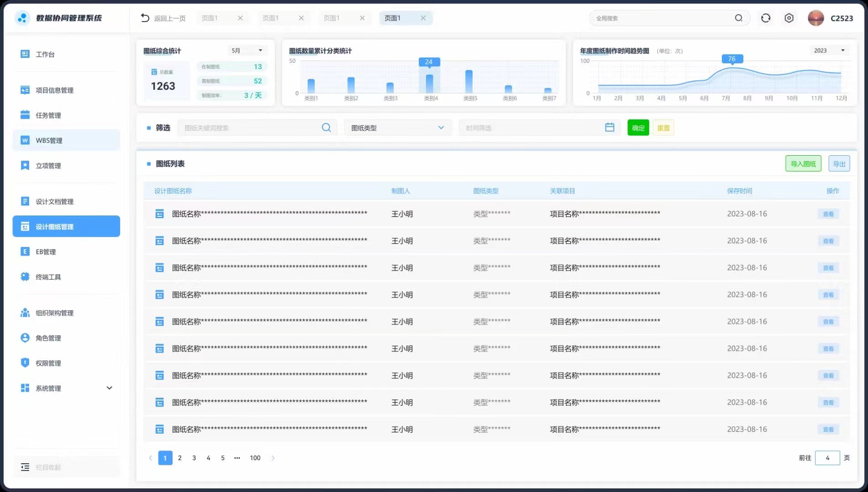Image resolution: width=868 pixels, height=492 pixels.
Task: Click the 组织架构管理 people icon
Action: (x=25, y=313)
